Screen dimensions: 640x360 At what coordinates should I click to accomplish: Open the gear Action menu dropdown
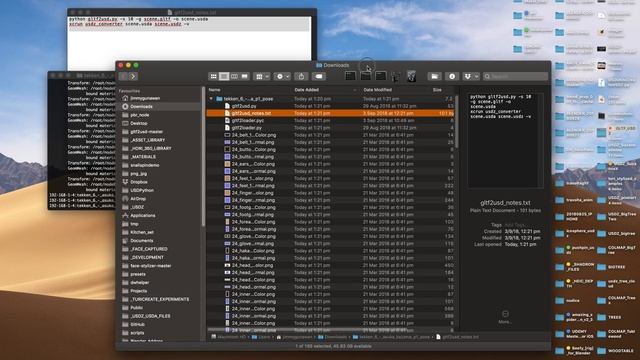[x=282, y=76]
